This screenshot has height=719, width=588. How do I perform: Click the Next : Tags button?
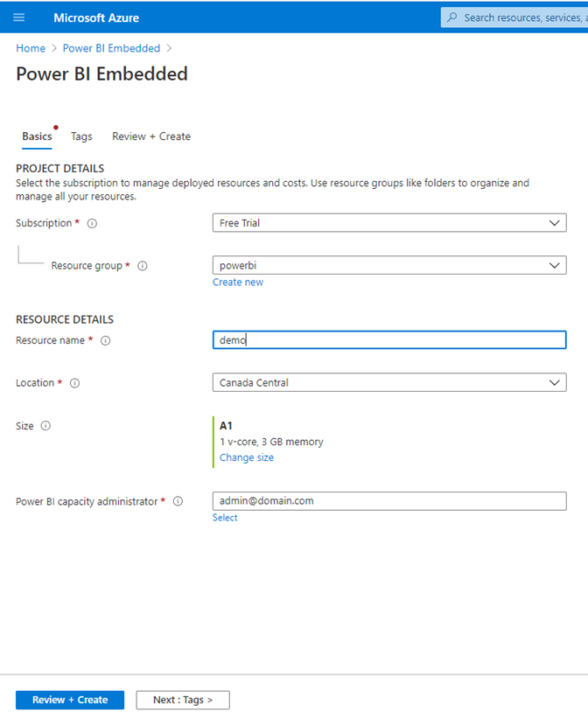click(x=183, y=701)
